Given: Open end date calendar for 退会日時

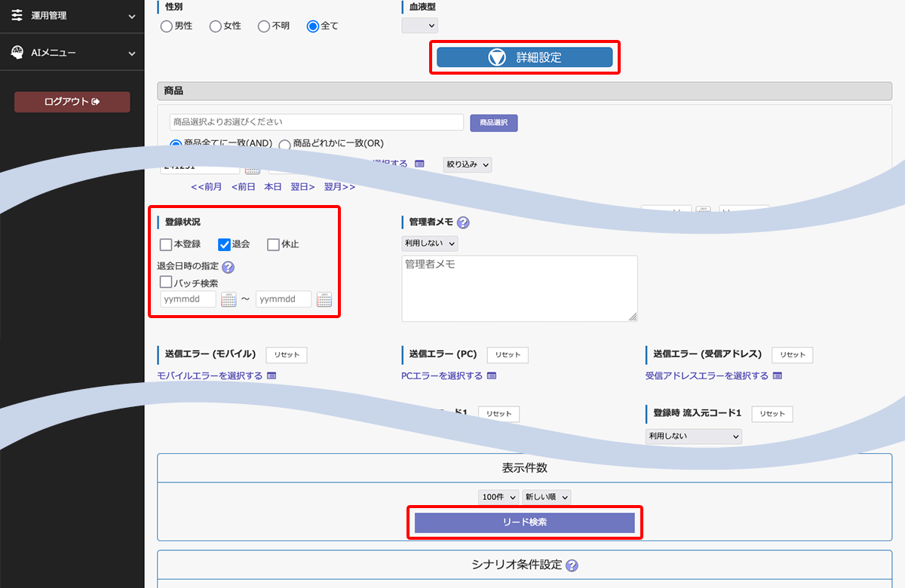Looking at the screenshot, I should [x=324, y=300].
